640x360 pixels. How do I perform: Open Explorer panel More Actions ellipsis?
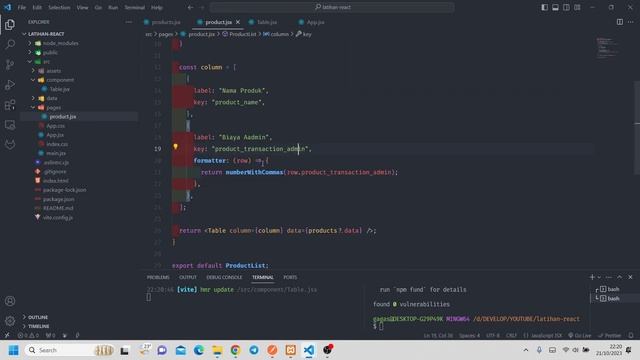(129, 22)
